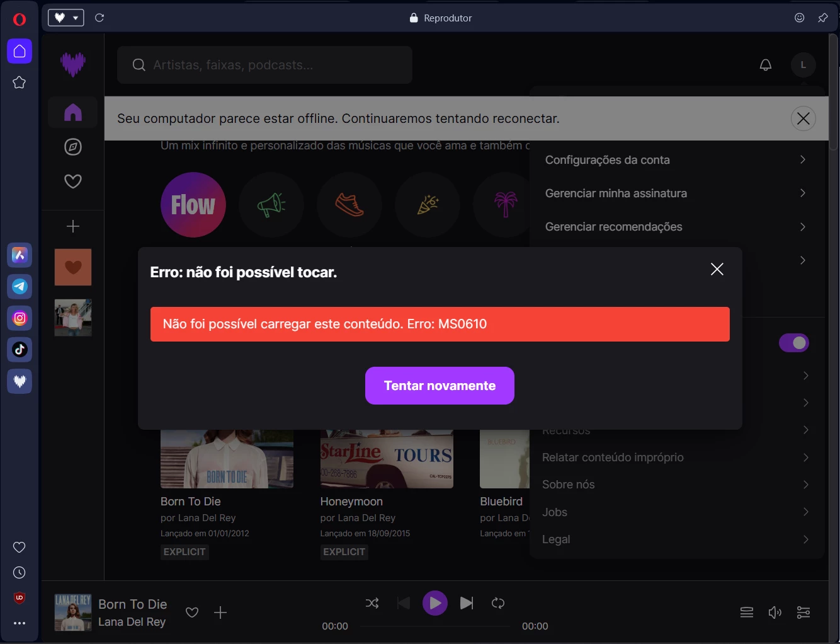Screen dimensions: 840x644
Task: Select the megaphone mood Flow
Action: coord(271,205)
